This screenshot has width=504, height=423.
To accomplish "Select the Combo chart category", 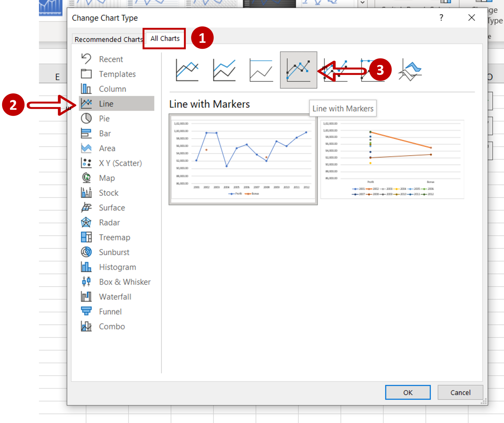I will point(111,326).
